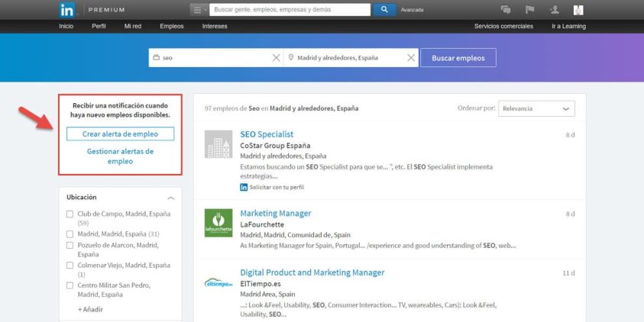644x322 pixels.
Task: Clear the Madrid location field
Action: tap(411, 58)
